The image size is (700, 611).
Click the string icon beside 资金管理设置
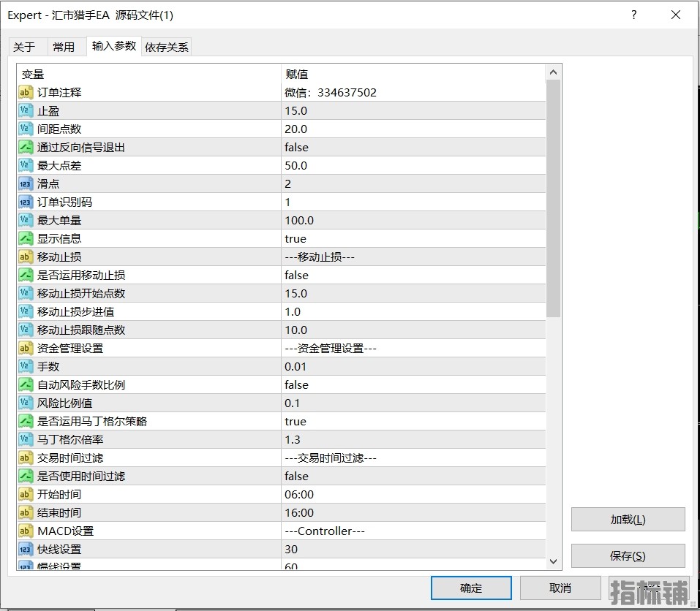(26, 349)
